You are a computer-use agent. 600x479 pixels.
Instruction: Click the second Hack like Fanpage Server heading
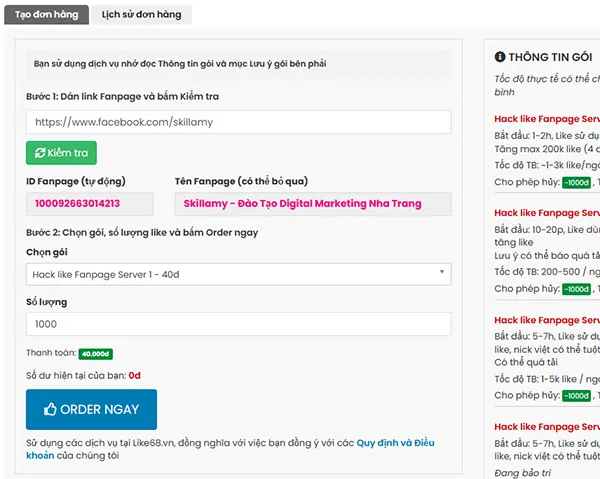pos(547,213)
